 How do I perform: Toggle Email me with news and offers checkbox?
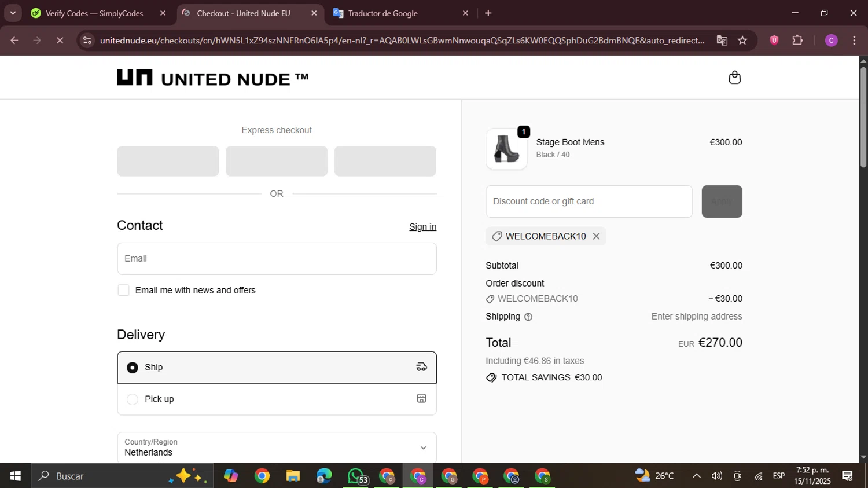[x=123, y=290]
